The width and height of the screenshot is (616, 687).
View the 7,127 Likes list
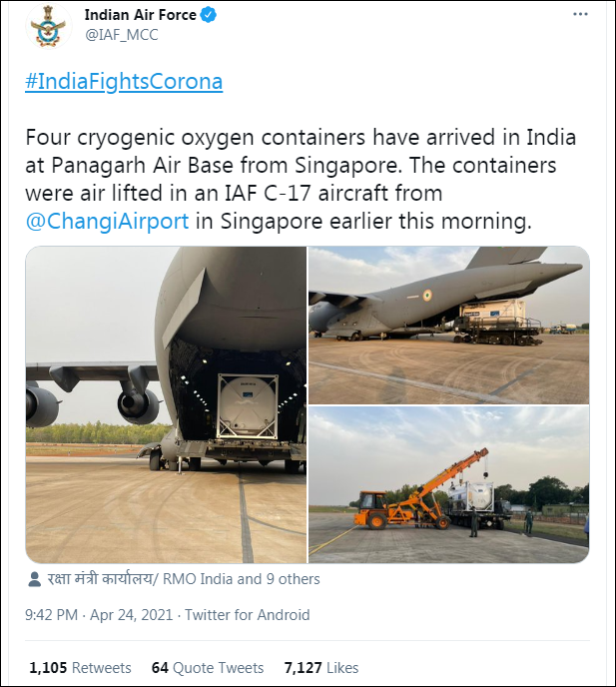[320, 667]
